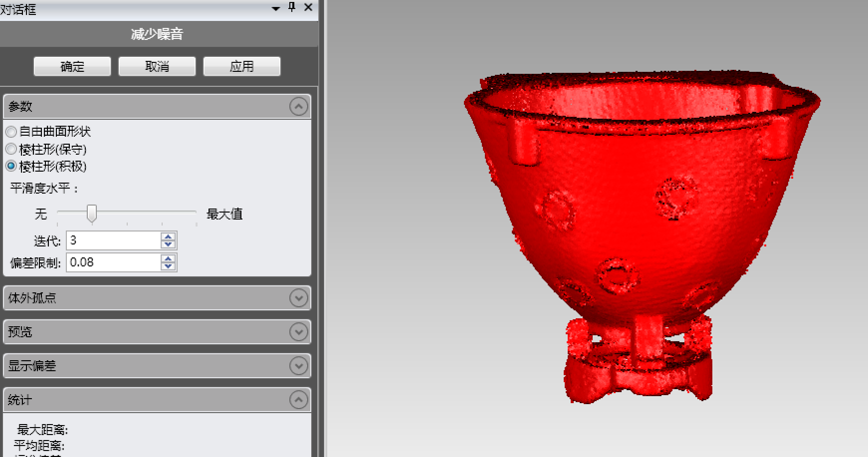Click the 应用 (Apply) button
Viewport: 868px width, 457px height.
pos(242,66)
